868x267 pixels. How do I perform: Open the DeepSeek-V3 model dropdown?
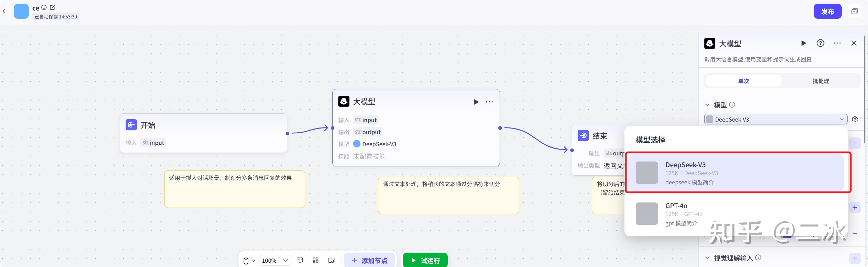[x=775, y=119]
